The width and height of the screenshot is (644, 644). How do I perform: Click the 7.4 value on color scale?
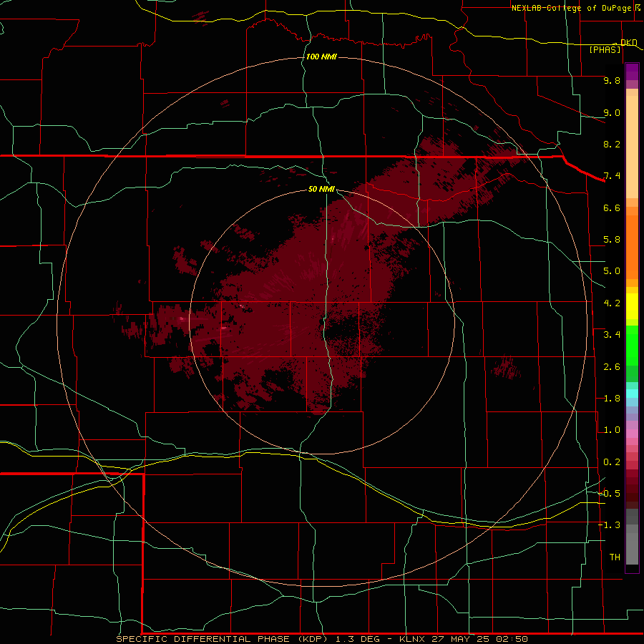point(612,176)
